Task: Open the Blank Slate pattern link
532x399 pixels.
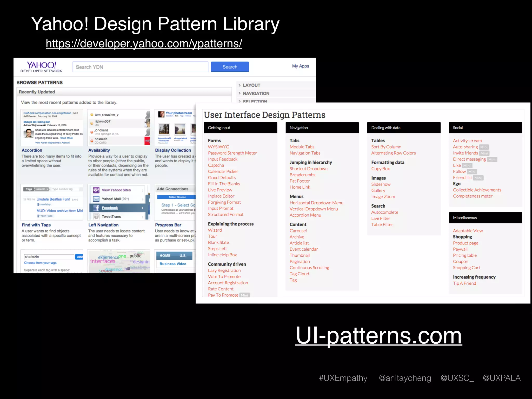Action: pos(218,242)
